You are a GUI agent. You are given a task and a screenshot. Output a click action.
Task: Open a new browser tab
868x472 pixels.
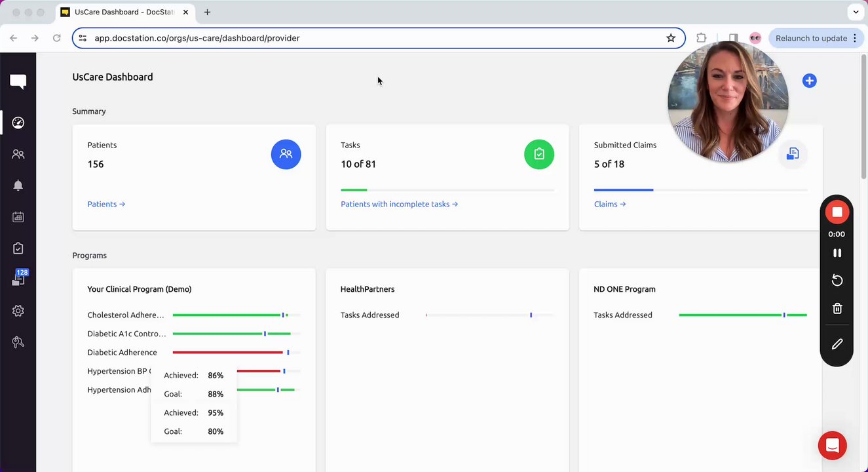pyautogui.click(x=207, y=12)
